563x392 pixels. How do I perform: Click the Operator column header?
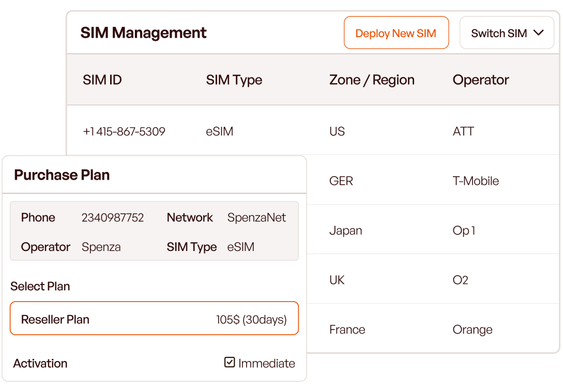coord(481,80)
